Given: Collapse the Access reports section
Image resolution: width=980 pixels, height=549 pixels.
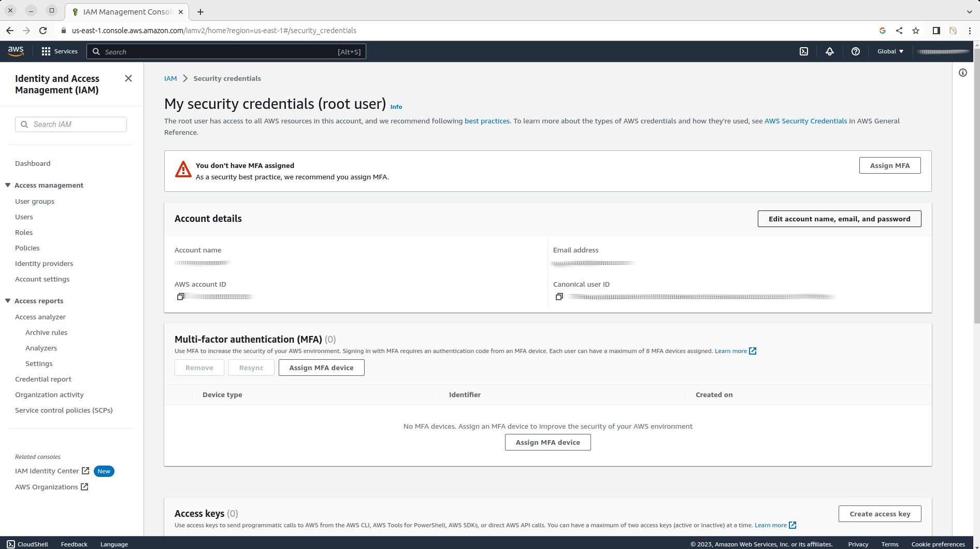Looking at the screenshot, I should pyautogui.click(x=8, y=301).
